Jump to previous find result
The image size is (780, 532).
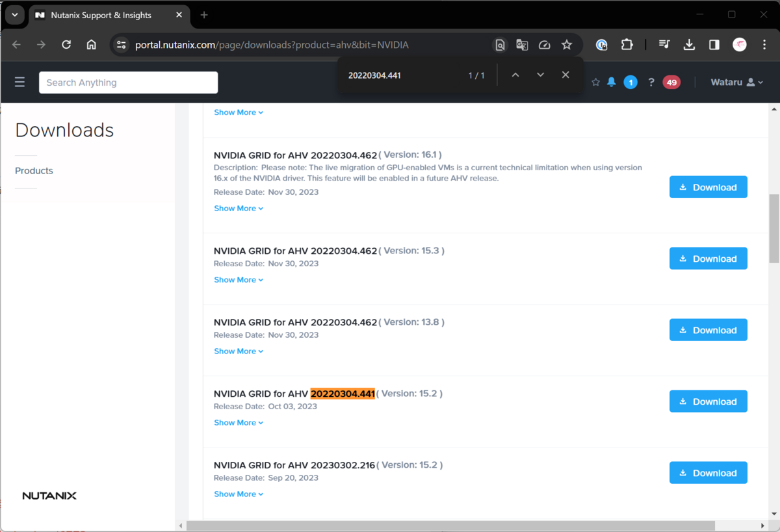(515, 75)
